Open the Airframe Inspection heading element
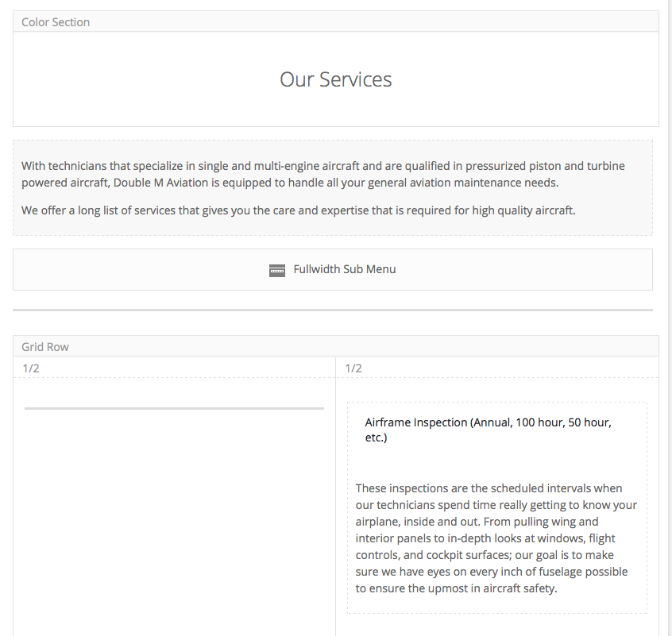This screenshot has width=672, height=636. (x=489, y=430)
